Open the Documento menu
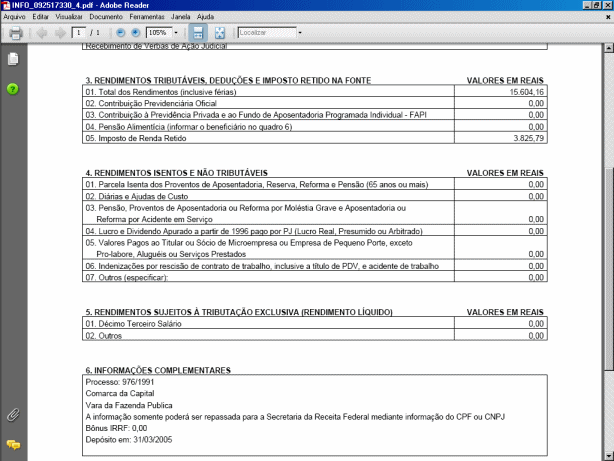The image size is (614, 461). [x=106, y=17]
